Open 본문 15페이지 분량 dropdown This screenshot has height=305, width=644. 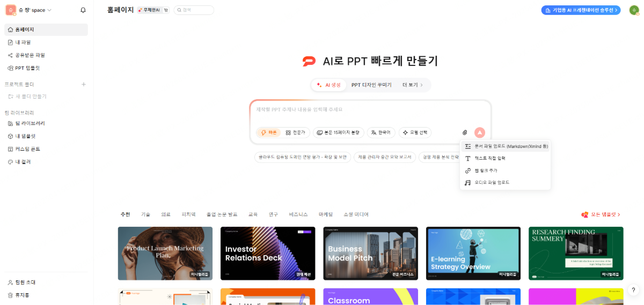coord(339,132)
